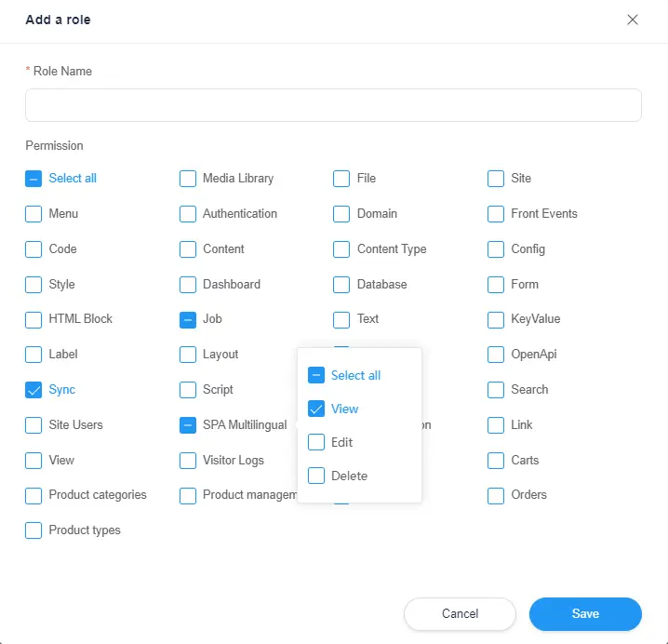
Task: Check the Database permission
Action: [x=341, y=285]
